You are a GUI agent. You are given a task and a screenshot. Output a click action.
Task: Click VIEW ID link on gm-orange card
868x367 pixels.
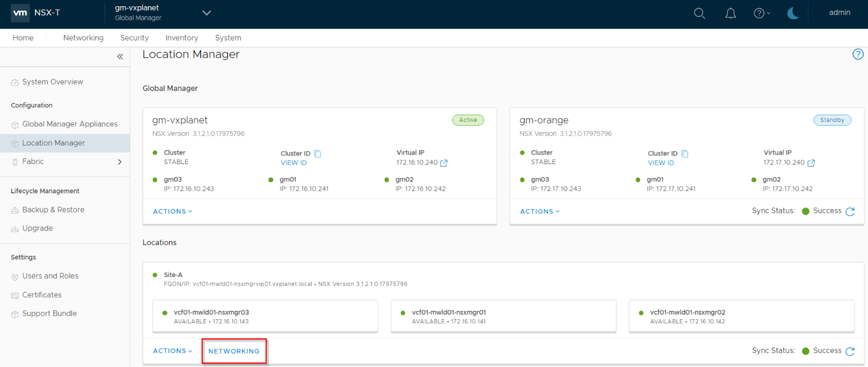coord(661,162)
